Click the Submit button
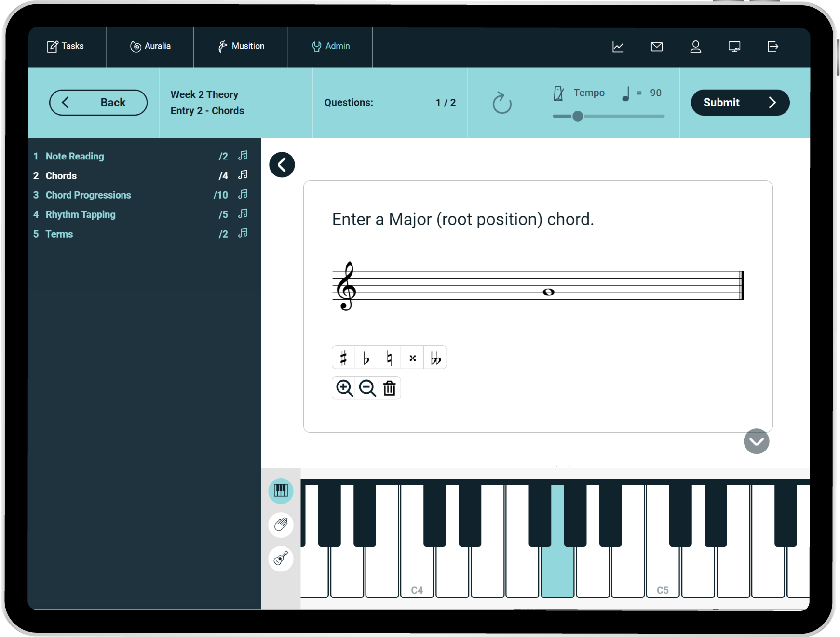Image resolution: width=840 pixels, height=637 pixels. [x=740, y=103]
